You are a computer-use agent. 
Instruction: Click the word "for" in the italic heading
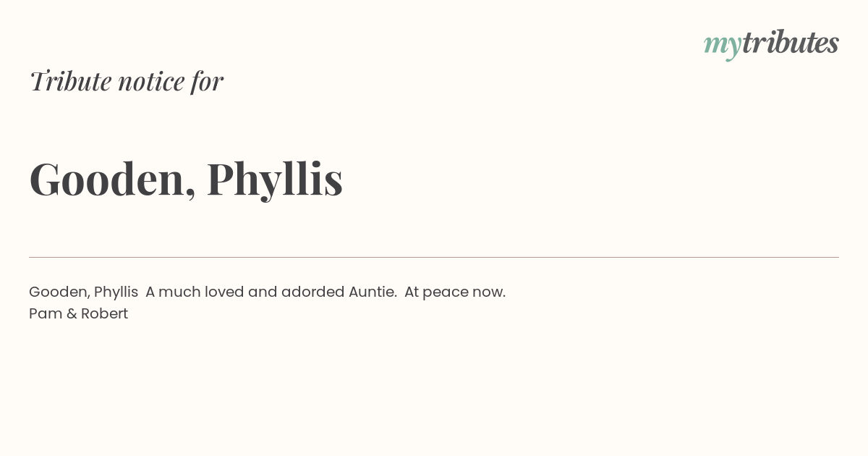click(x=207, y=82)
